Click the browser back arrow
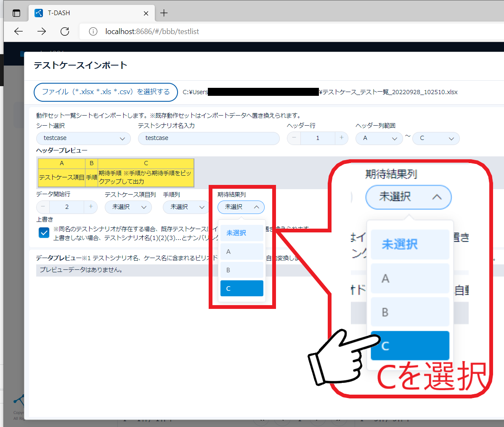 (19, 32)
